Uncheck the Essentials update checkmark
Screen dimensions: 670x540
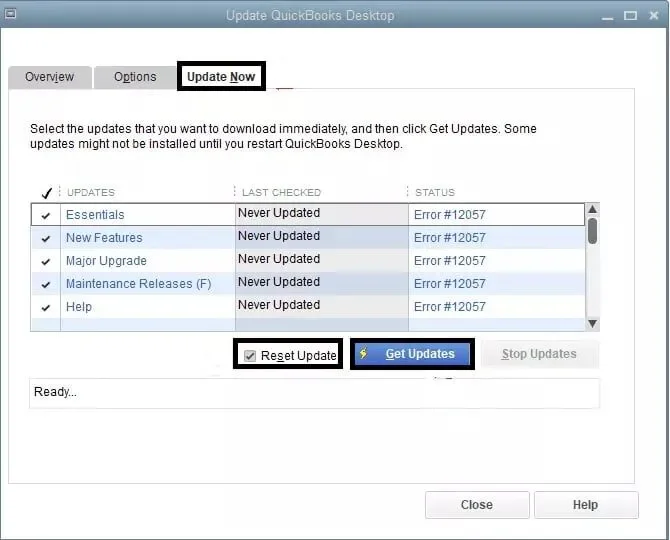pyautogui.click(x=46, y=215)
